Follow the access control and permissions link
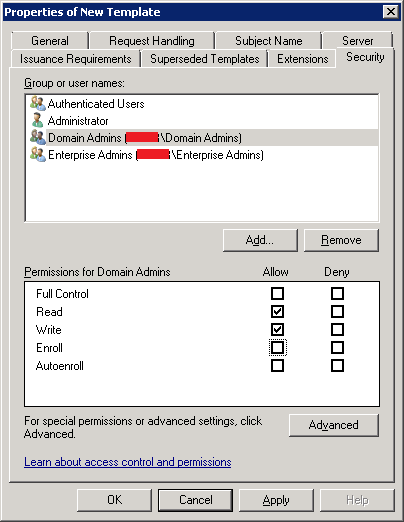Screen dimensions: 404x522 128,462
